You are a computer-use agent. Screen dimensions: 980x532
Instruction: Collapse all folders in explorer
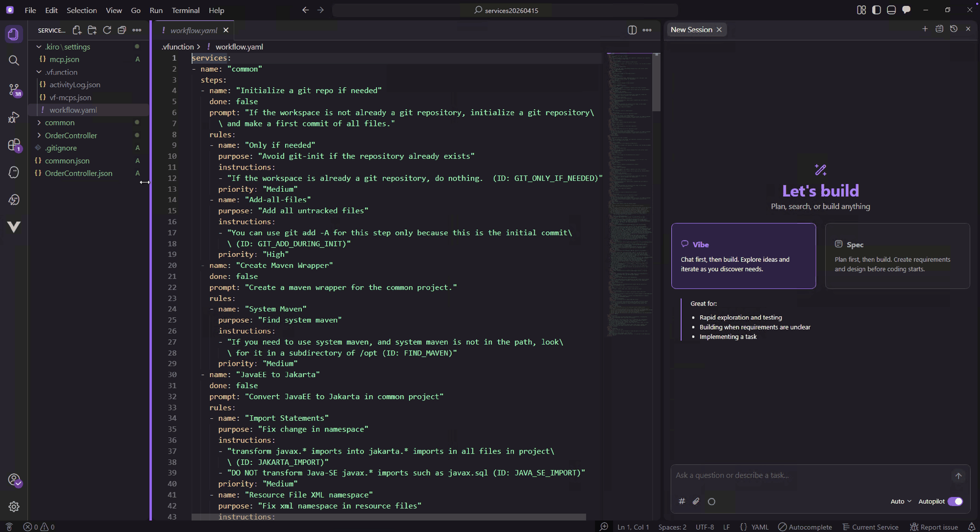pyautogui.click(x=122, y=30)
